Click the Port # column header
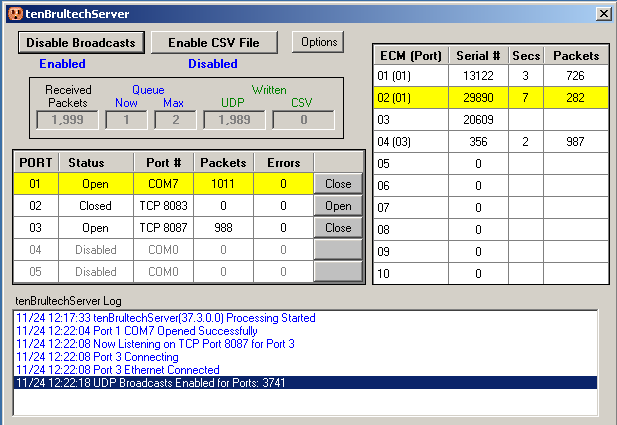The image size is (617, 425). pyautogui.click(x=163, y=163)
